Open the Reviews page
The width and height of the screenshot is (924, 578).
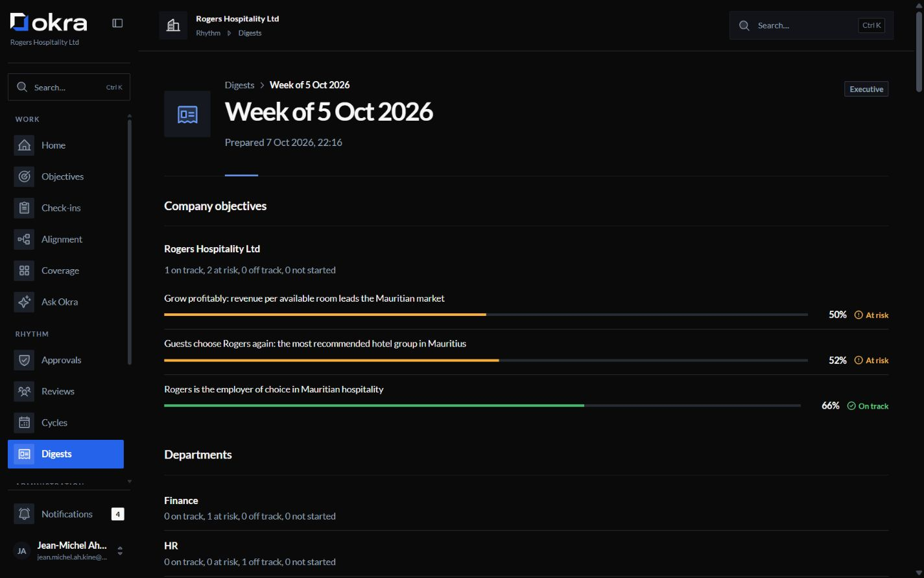[x=65, y=391]
